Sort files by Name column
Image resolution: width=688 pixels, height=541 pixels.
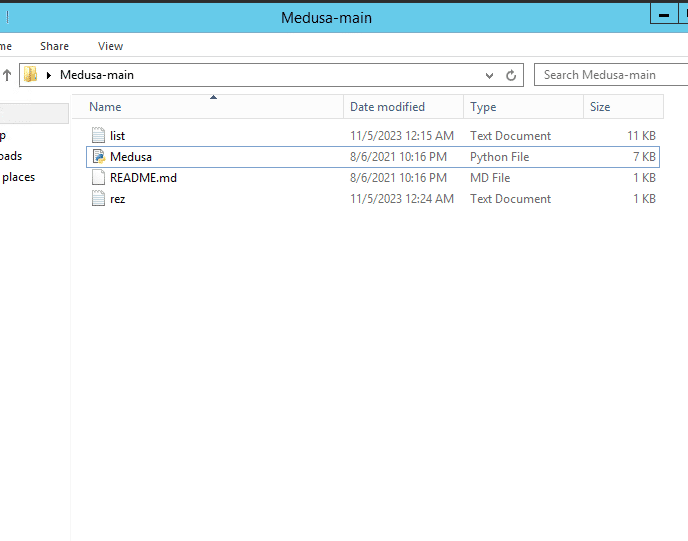[208, 107]
